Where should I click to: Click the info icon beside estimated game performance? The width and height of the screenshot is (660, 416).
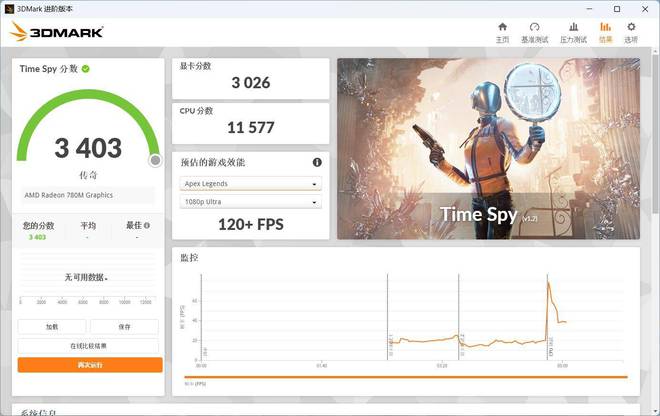[x=317, y=162]
